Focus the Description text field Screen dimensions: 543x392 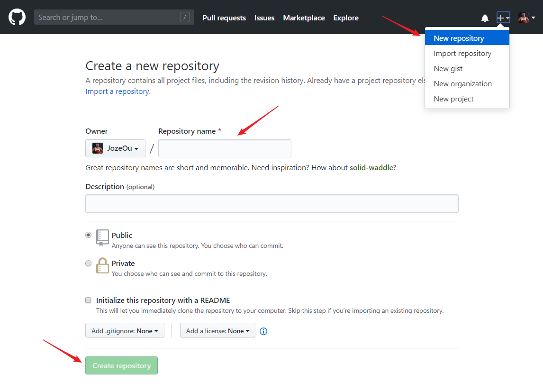[272, 204]
